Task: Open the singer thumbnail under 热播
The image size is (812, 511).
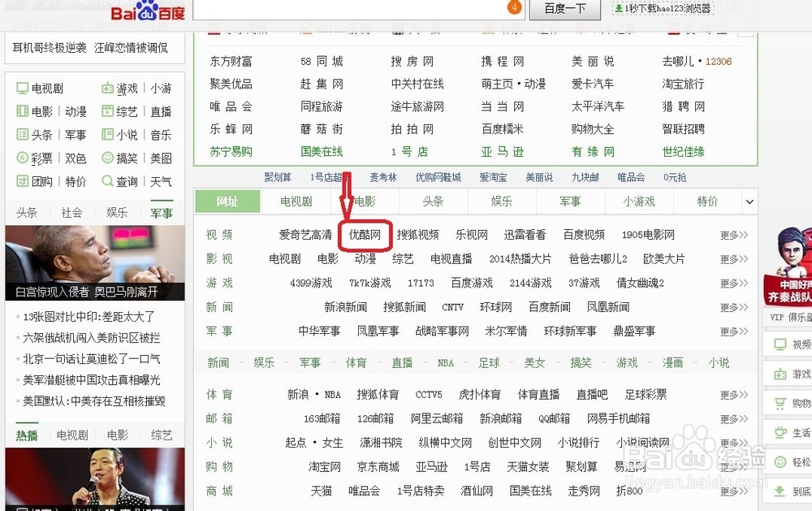Action: click(95, 479)
